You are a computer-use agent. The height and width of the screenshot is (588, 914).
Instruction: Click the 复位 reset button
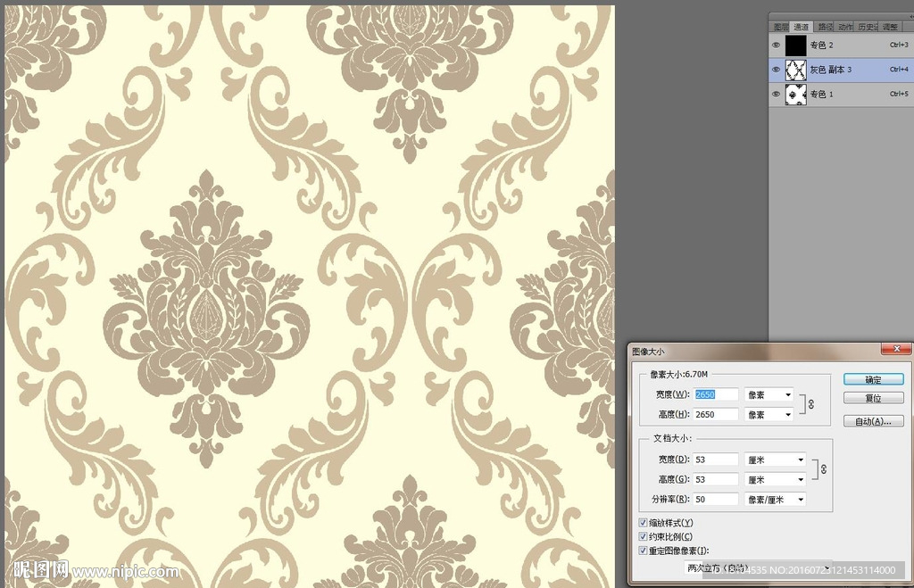(873, 398)
